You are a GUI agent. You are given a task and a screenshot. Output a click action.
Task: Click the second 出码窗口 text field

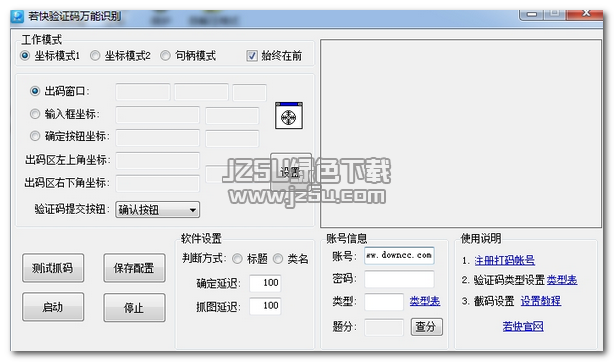[x=201, y=92]
